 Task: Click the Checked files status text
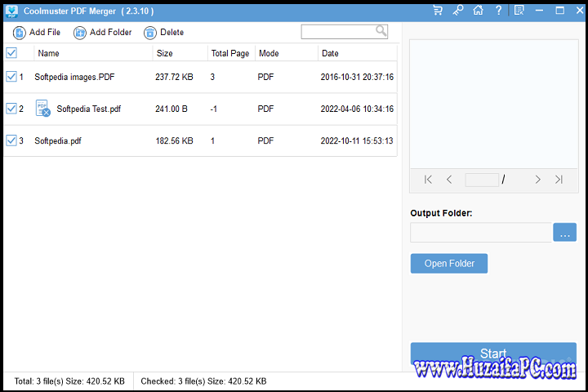tap(203, 381)
